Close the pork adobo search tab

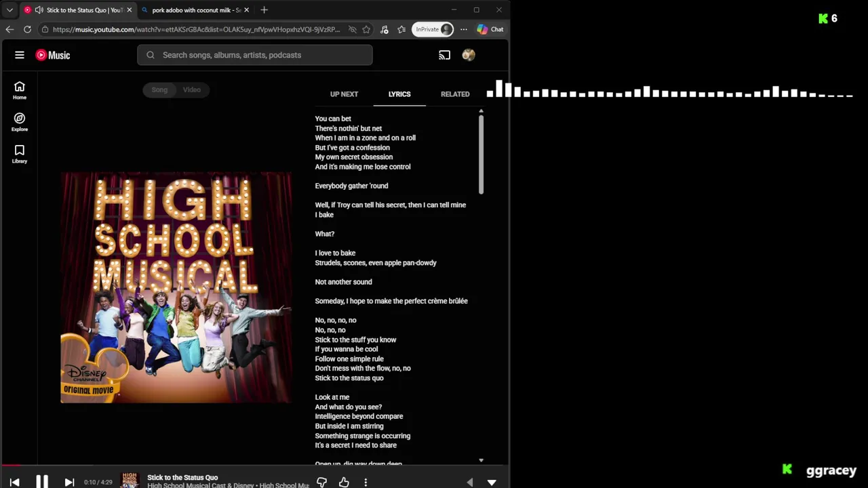point(246,10)
